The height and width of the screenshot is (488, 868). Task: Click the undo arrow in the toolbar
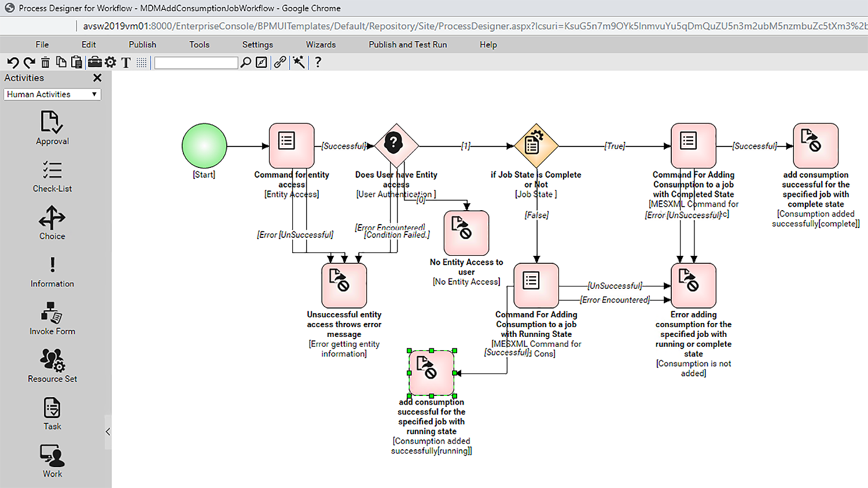[13, 63]
